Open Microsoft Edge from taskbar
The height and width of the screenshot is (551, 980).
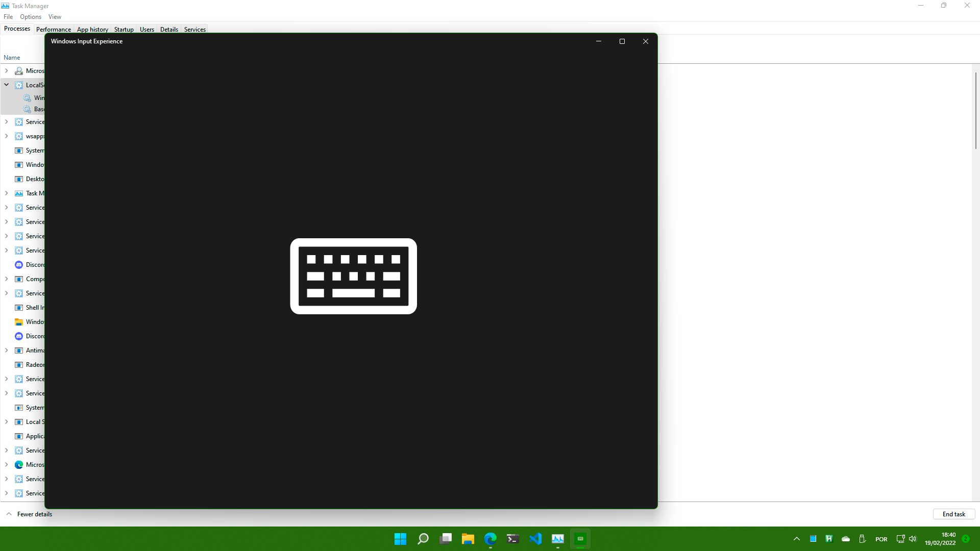coord(491,539)
